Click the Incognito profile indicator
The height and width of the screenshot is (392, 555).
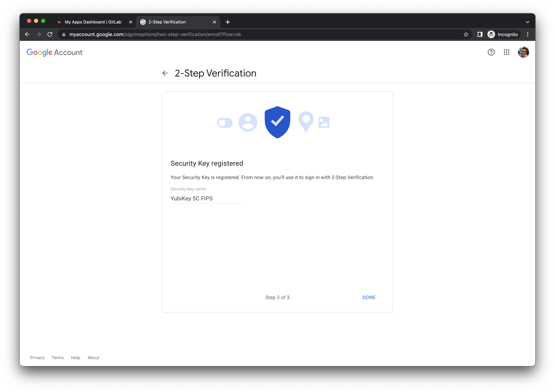[503, 34]
